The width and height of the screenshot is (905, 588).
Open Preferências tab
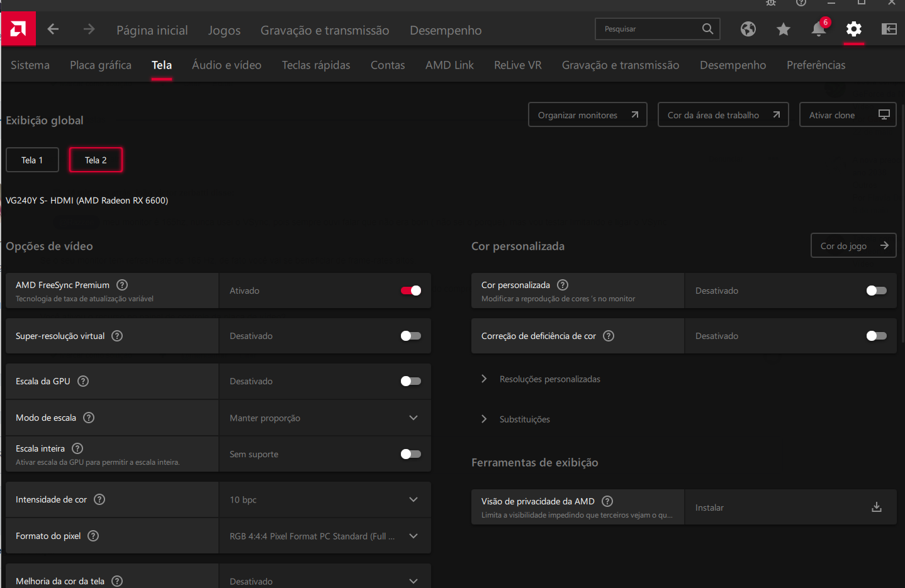pyautogui.click(x=816, y=65)
